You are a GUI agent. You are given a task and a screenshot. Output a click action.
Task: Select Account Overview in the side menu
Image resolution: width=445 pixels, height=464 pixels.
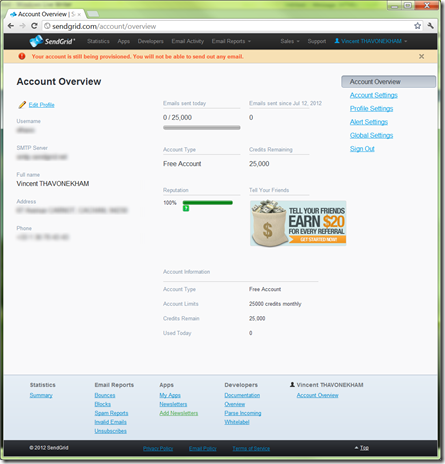pyautogui.click(x=388, y=82)
